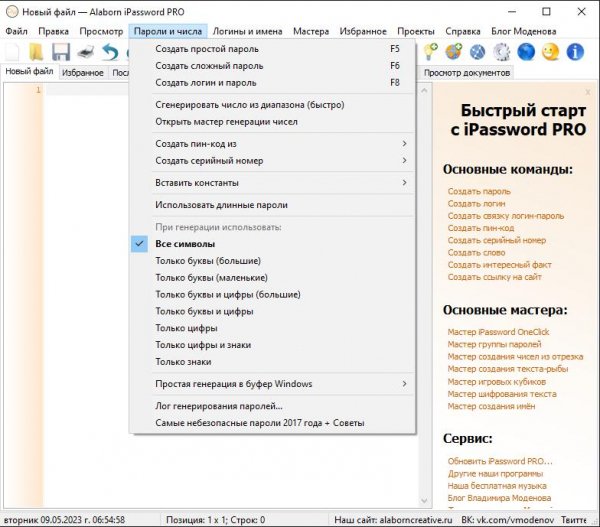
Task: Open a file with the folder icon
Action: (x=36, y=52)
